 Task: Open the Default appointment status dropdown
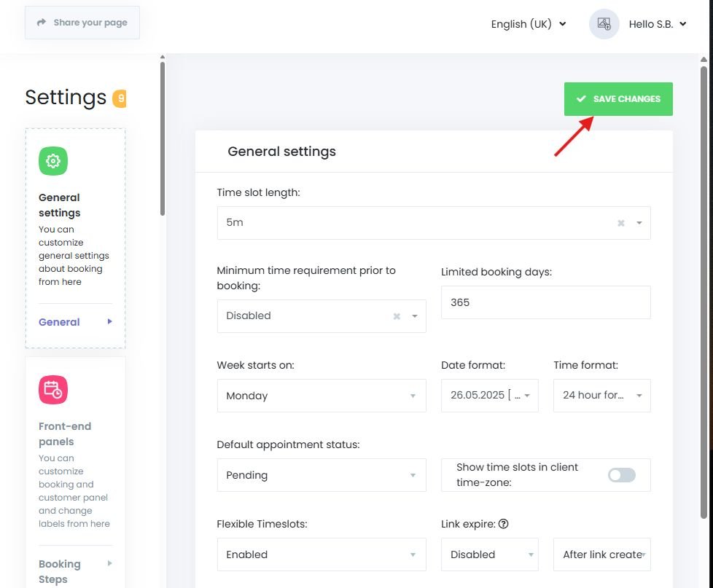point(321,474)
